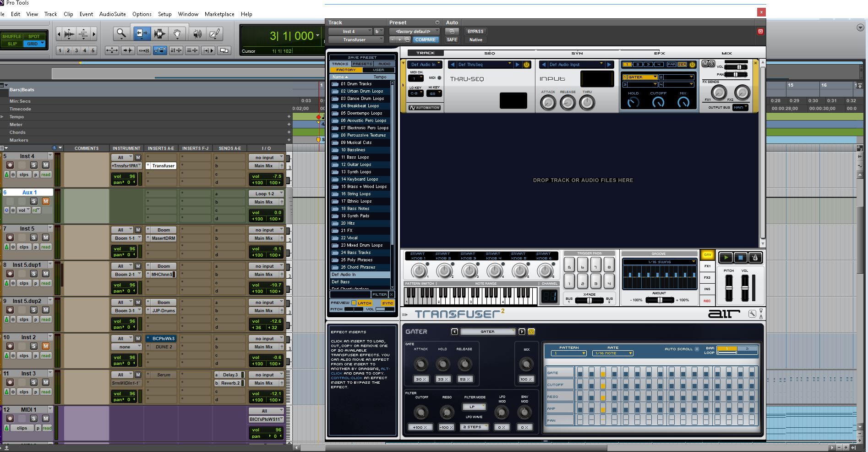Viewport: 868px width, 452px height.
Task: Open the 1/16 Swing groove dropdown
Action: point(659,262)
